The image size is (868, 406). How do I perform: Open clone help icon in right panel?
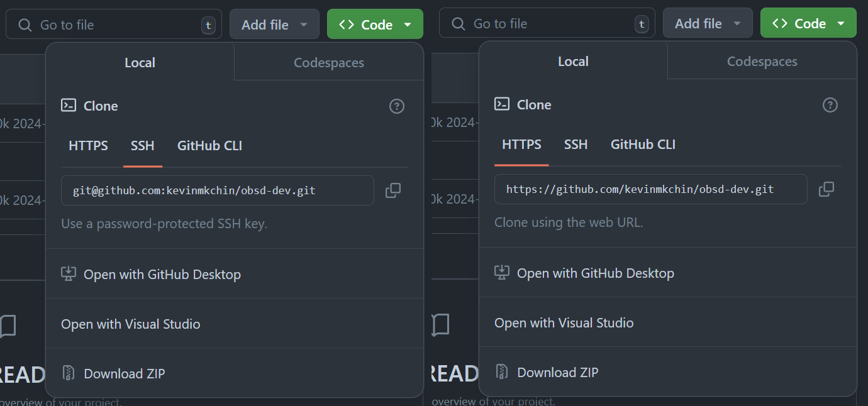tap(830, 105)
